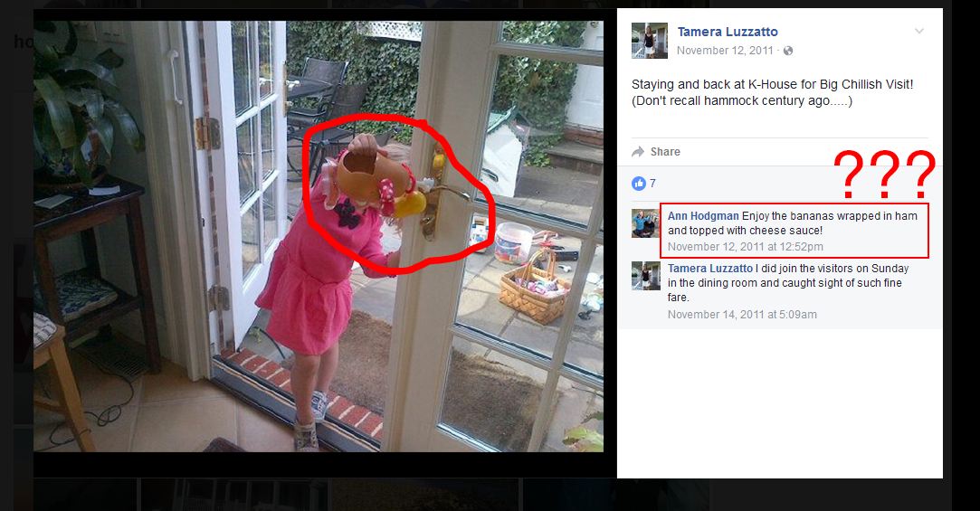Open Ann Hodgman's comment avatar
This screenshot has width=980, height=511.
click(x=645, y=223)
